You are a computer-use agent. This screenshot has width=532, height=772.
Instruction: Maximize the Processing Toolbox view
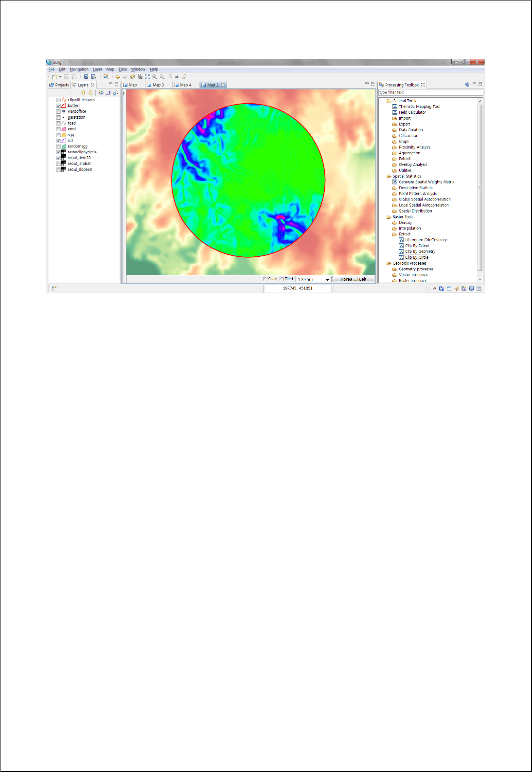point(480,84)
